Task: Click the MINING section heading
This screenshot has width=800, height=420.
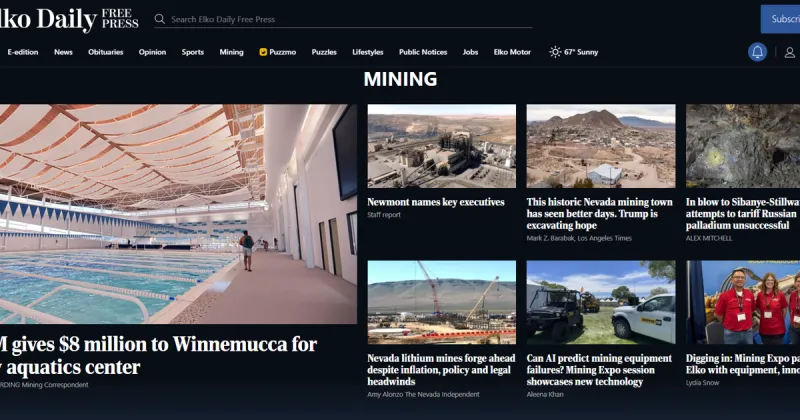Action: coord(400,79)
